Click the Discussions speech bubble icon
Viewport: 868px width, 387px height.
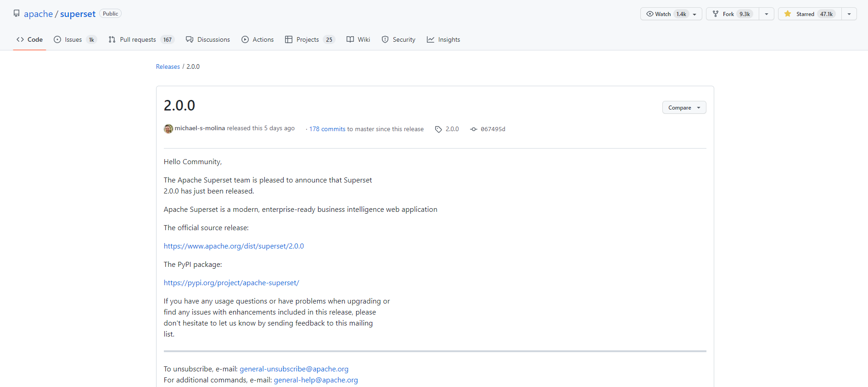[x=190, y=39]
